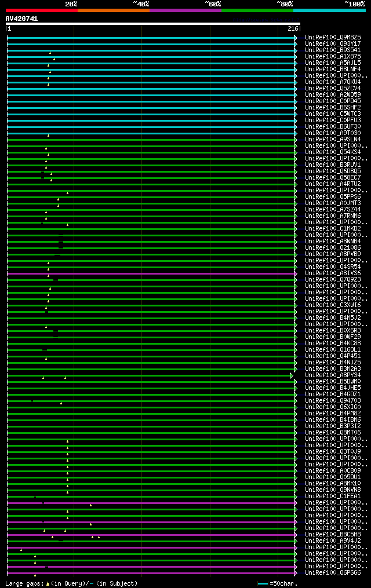Click the query name AV420741
Image resolution: width=371 pixels, height=588 pixels.
22,19
